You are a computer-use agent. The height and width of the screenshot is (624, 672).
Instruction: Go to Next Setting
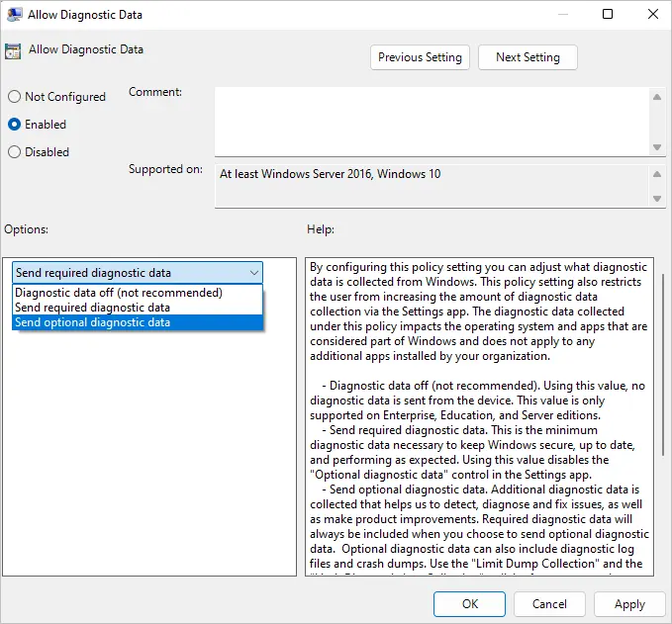pos(528,57)
